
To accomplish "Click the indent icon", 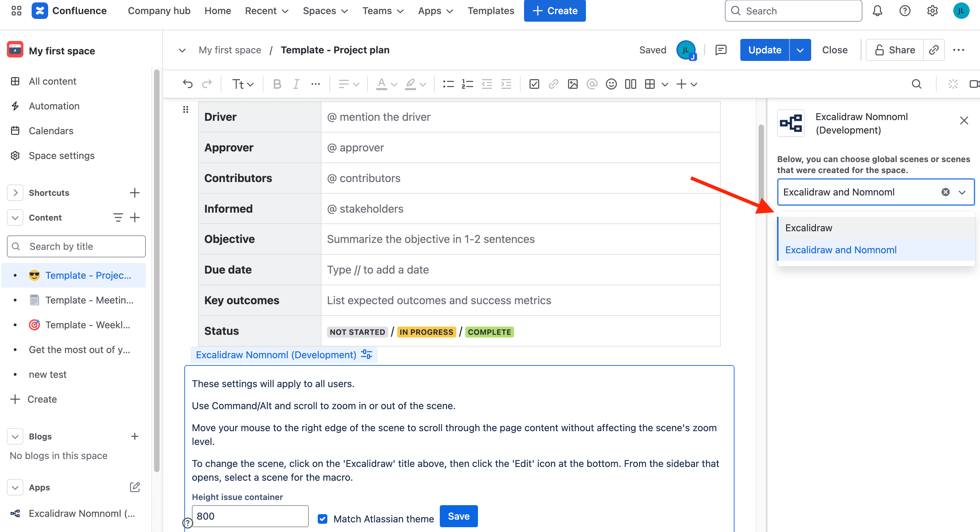I will tap(506, 84).
